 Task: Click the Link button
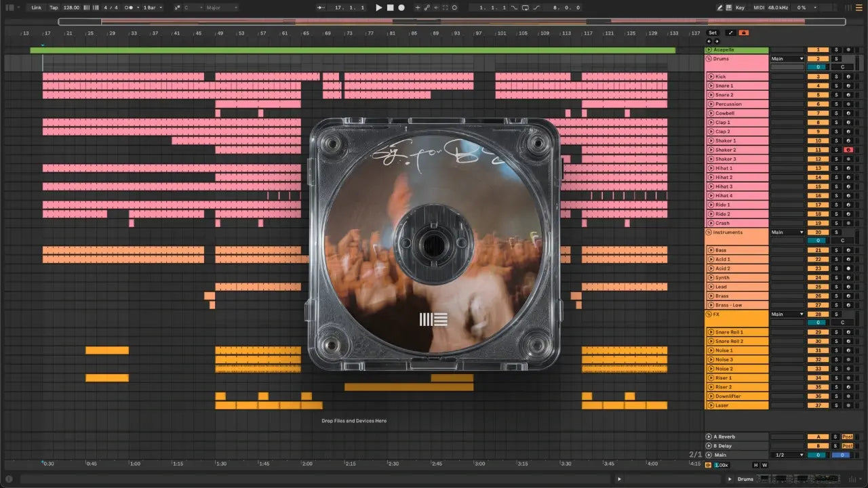pyautogui.click(x=37, y=7)
